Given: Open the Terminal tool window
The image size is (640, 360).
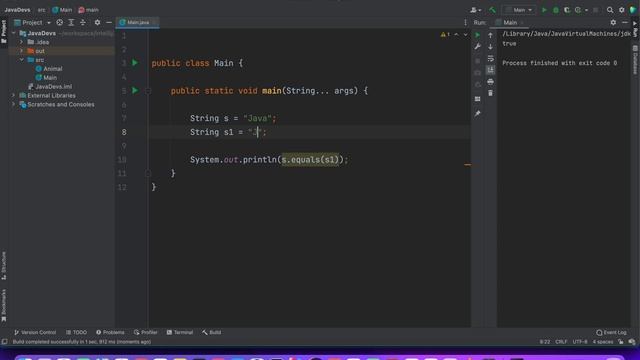Looking at the screenshot, I should [180, 332].
